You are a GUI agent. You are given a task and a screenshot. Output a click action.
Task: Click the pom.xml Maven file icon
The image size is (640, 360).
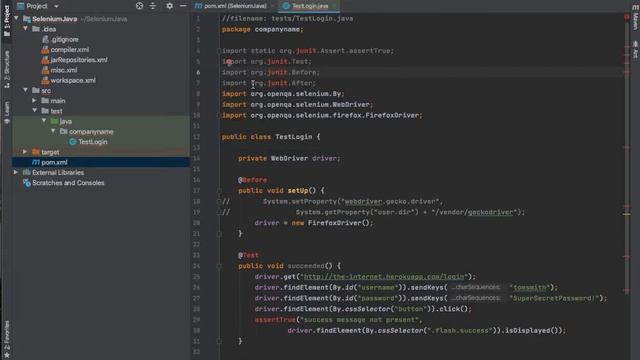pyautogui.click(x=36, y=162)
